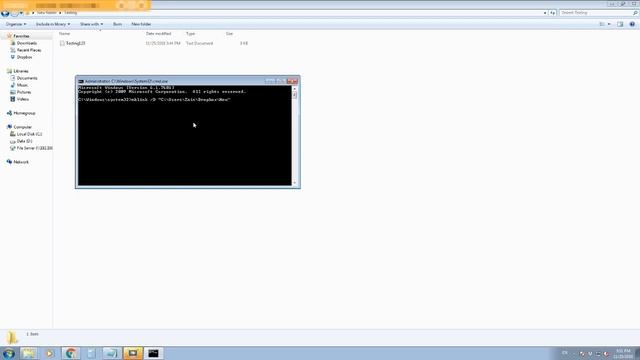Refresh the folder via address bar button

click(x=552, y=13)
